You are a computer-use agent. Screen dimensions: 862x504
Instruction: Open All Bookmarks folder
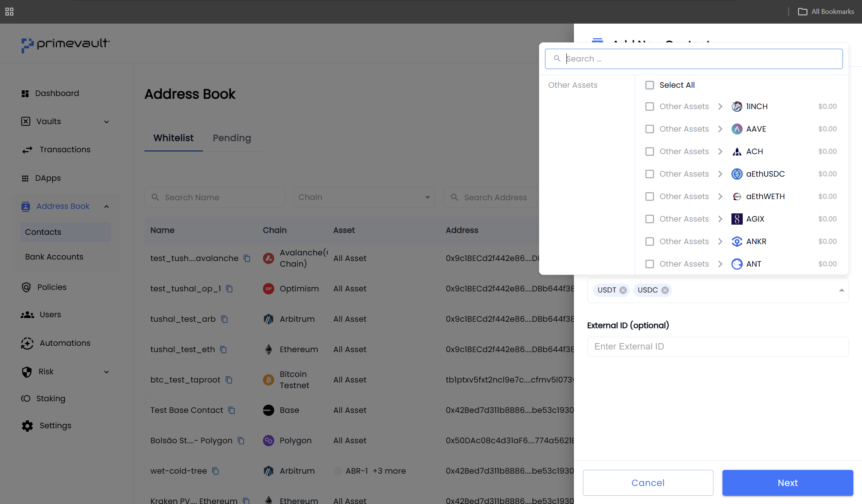click(826, 12)
